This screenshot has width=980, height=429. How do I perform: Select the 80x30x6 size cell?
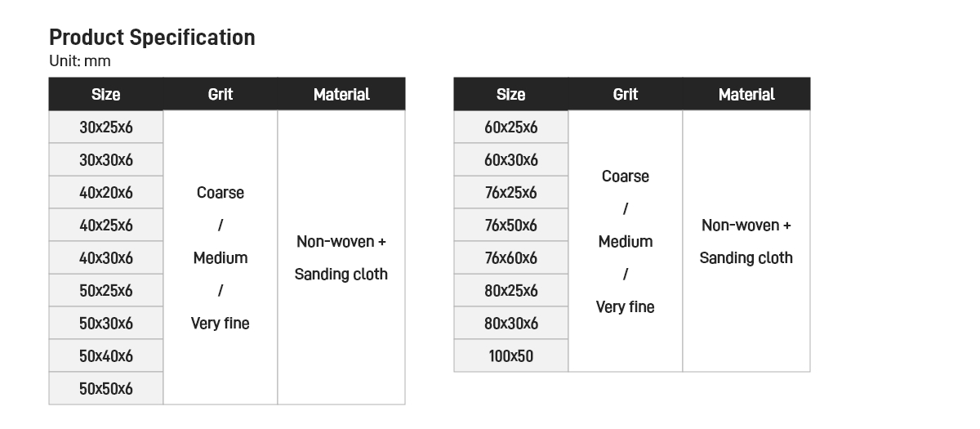tap(510, 324)
